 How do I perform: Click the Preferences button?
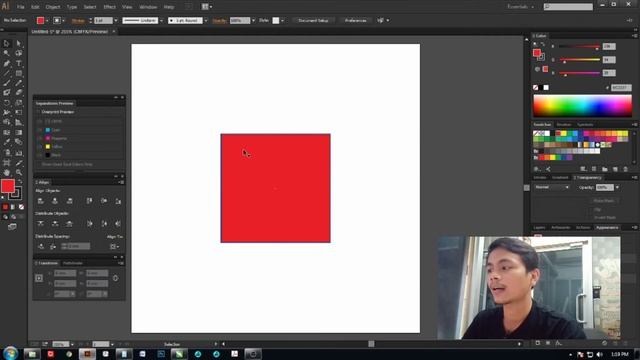(x=355, y=20)
